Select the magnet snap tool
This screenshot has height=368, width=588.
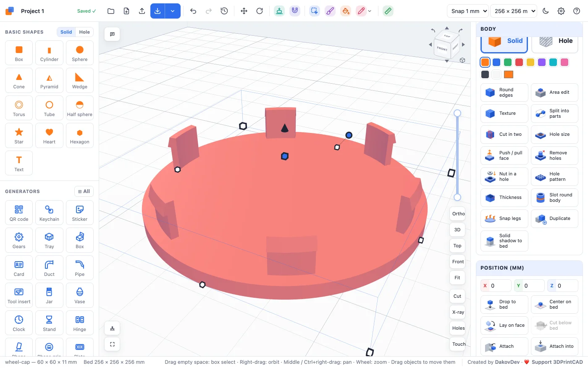click(x=295, y=11)
